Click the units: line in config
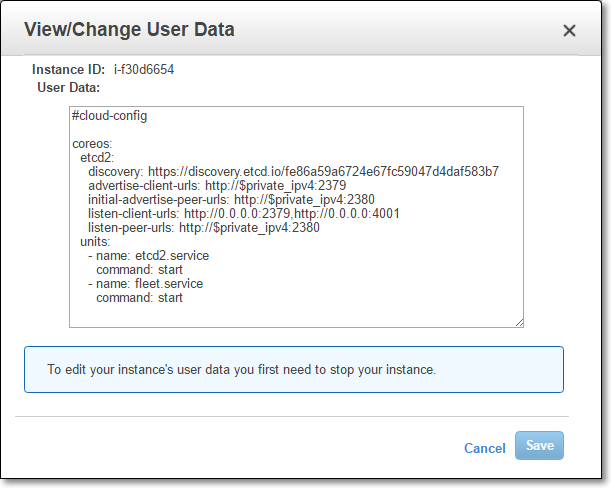 pyautogui.click(x=95, y=242)
